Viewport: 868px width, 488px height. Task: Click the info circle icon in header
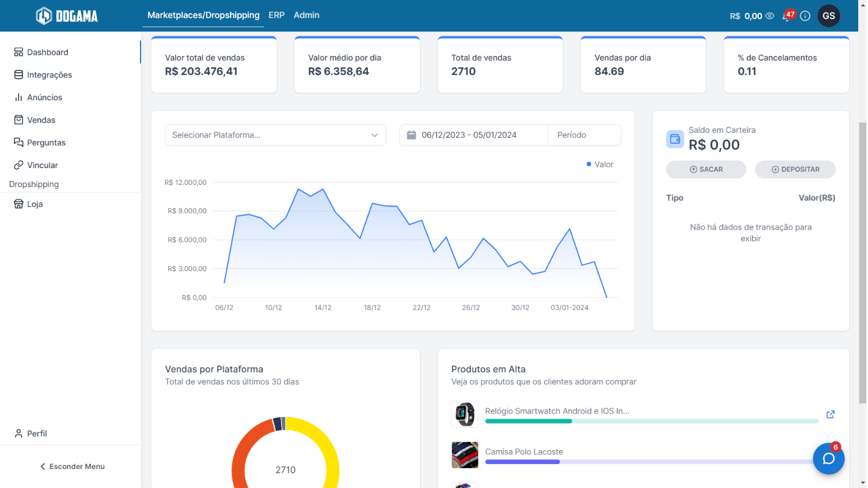[x=805, y=16]
